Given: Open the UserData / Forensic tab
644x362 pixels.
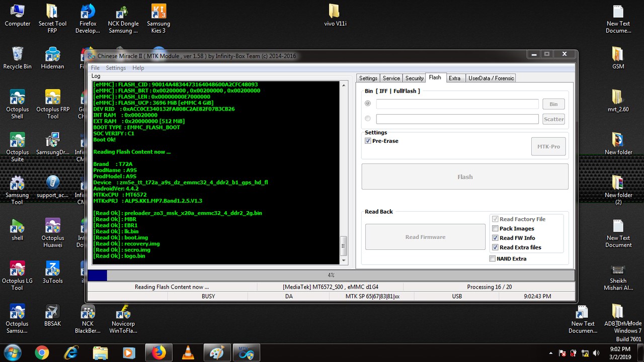Looking at the screenshot, I should pyautogui.click(x=491, y=78).
